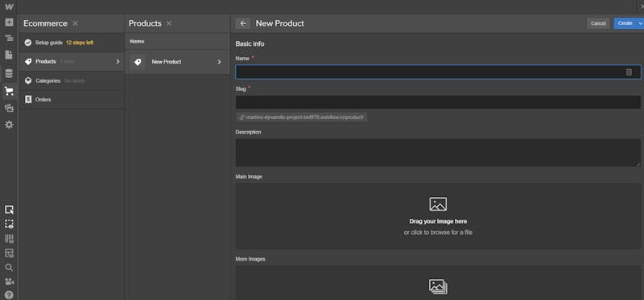This screenshot has width=644, height=300.
Task: Open the Assets panel icon
Action: coord(9,109)
